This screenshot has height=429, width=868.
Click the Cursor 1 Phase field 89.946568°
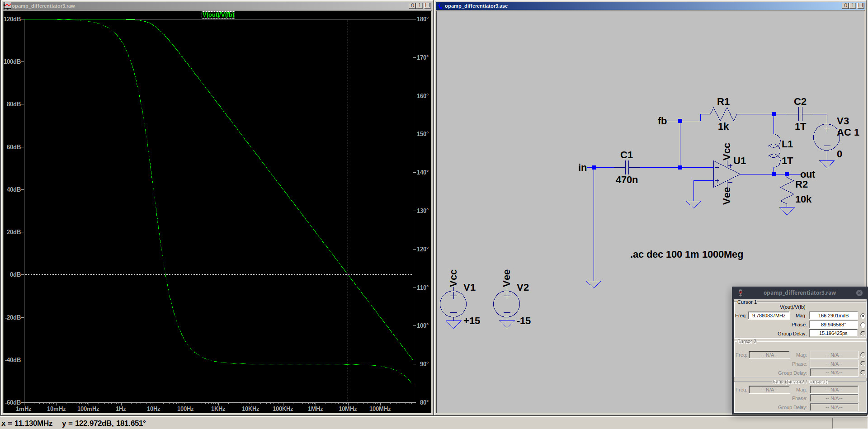pyautogui.click(x=833, y=325)
